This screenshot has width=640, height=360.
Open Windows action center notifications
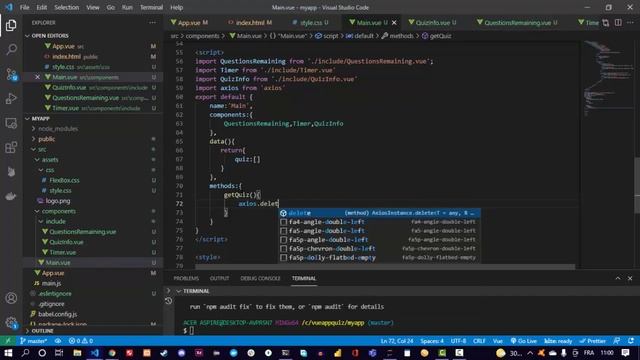pyautogui.click(x=626, y=353)
